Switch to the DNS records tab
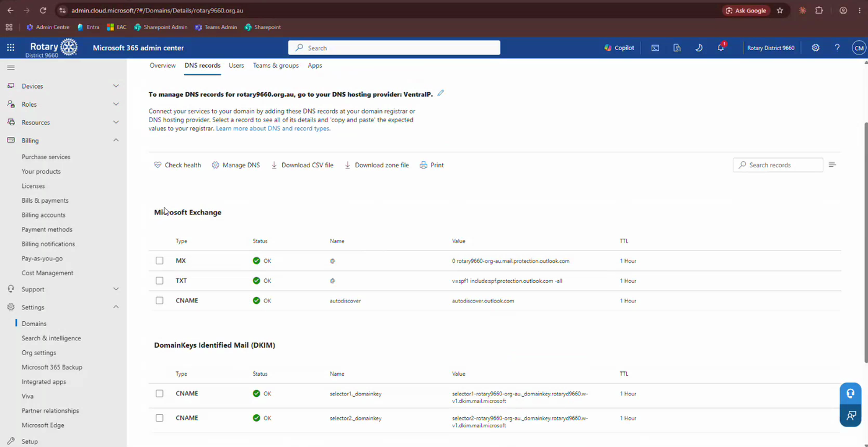Screen dimensions: 868x447 [202, 65]
